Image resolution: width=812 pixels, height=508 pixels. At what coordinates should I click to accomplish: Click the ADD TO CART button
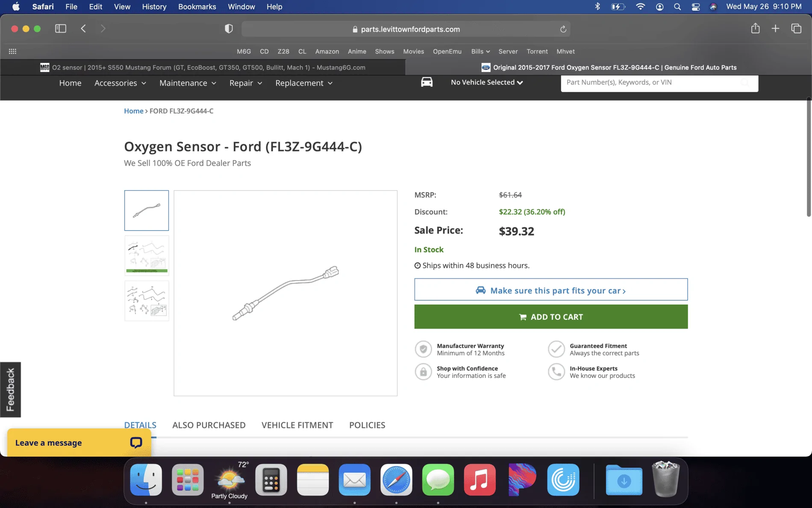(551, 316)
